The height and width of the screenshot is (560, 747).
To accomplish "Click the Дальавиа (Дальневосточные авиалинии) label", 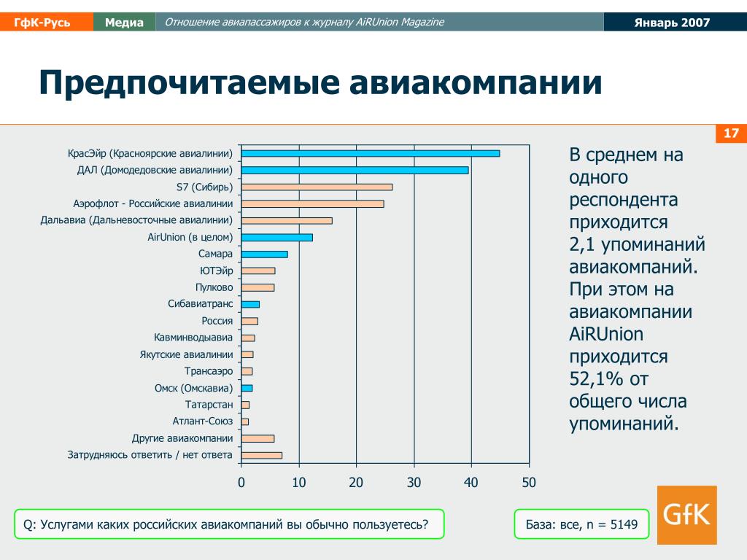I will (136, 220).
